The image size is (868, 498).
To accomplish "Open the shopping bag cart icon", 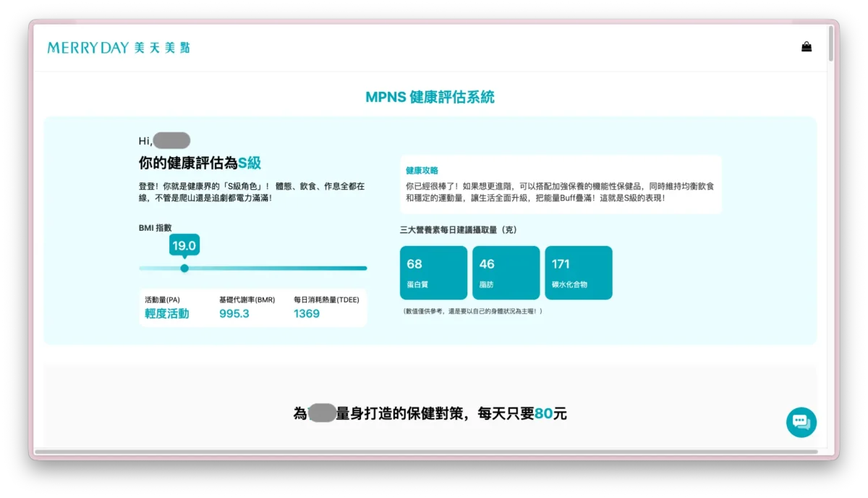I will (807, 47).
